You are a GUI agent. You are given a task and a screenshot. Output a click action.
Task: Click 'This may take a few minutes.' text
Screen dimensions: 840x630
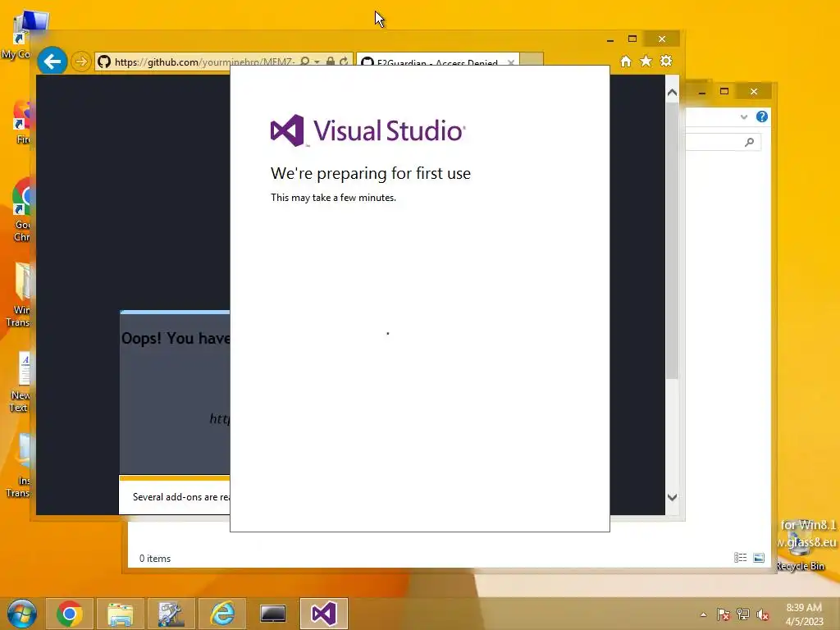(333, 198)
